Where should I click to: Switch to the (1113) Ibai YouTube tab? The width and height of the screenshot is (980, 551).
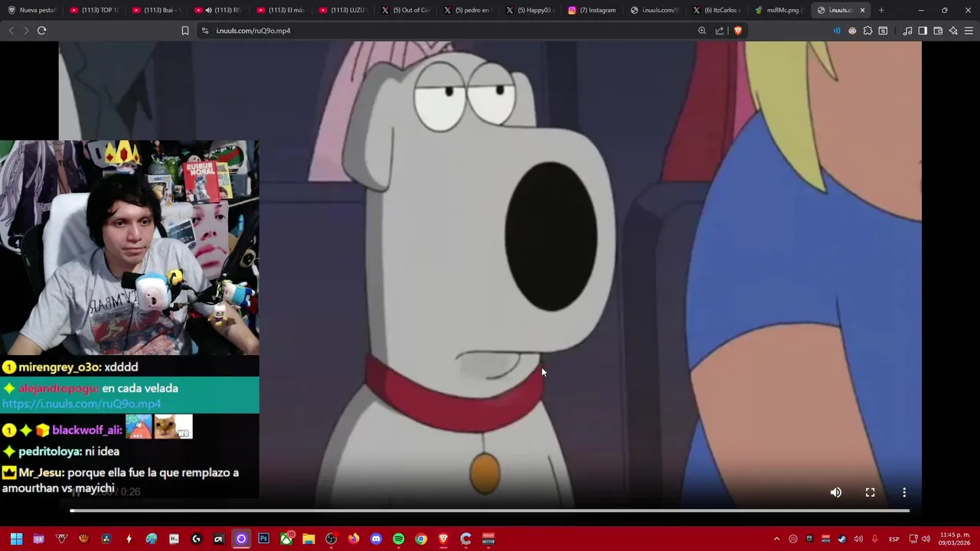click(x=156, y=10)
